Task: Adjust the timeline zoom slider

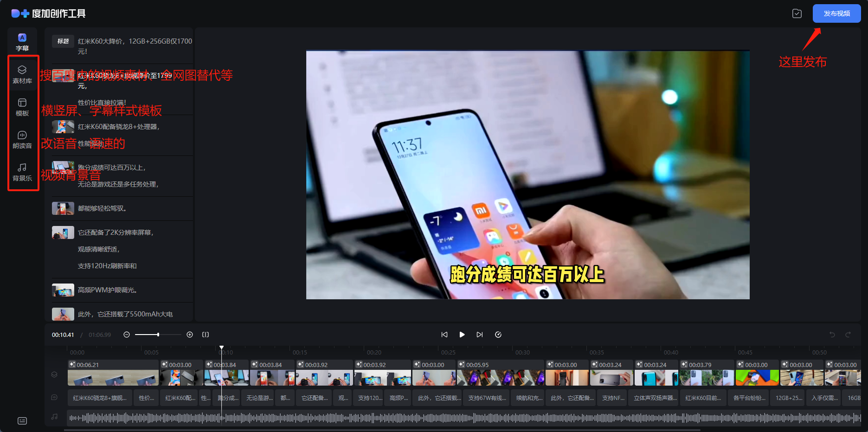Action: click(x=158, y=334)
